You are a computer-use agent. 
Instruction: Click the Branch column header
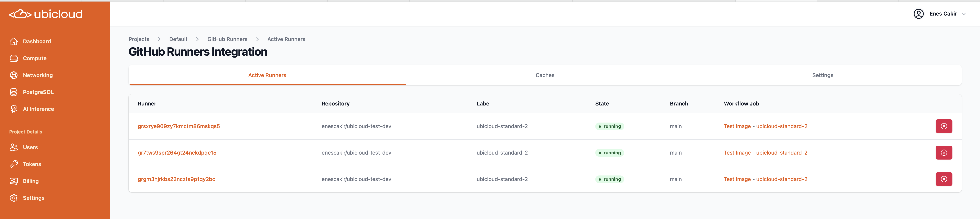[x=679, y=104]
